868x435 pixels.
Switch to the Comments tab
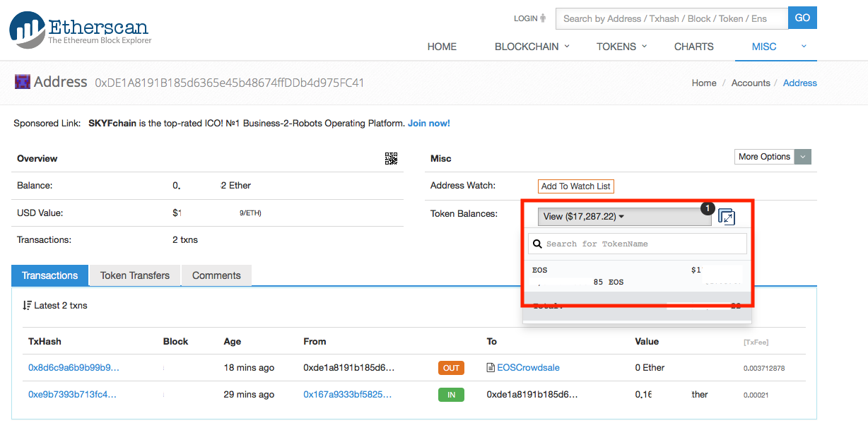coord(216,275)
